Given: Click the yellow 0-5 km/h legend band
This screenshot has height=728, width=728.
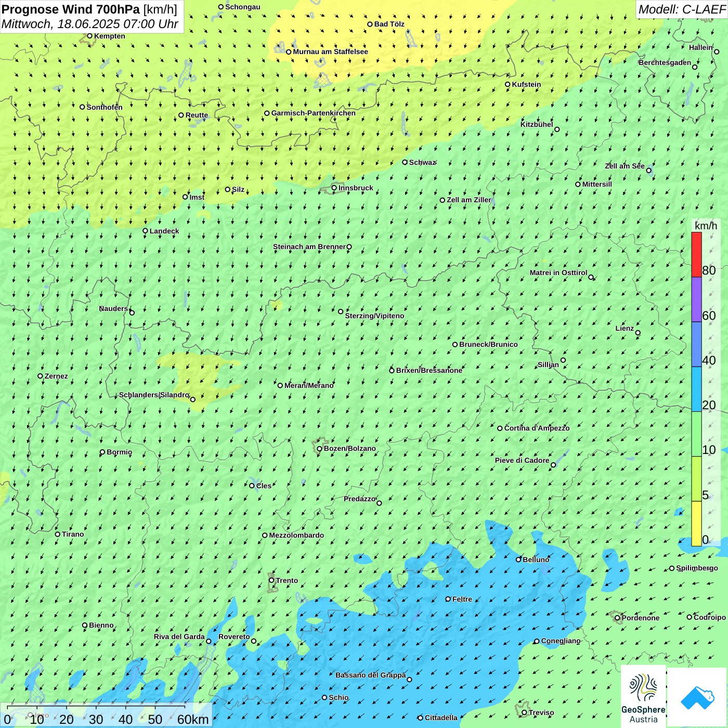Looking at the screenshot, I should pyautogui.click(x=696, y=524).
